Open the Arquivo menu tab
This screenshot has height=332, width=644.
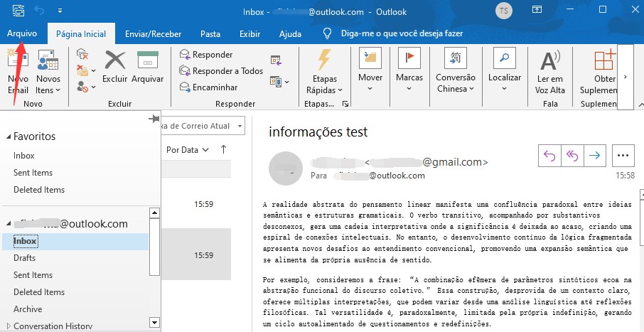coord(22,33)
